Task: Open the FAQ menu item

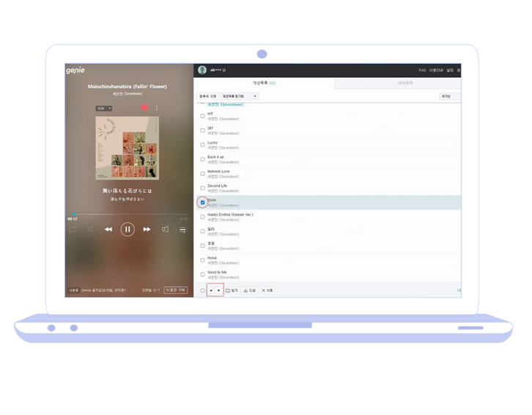Action: 422,70
